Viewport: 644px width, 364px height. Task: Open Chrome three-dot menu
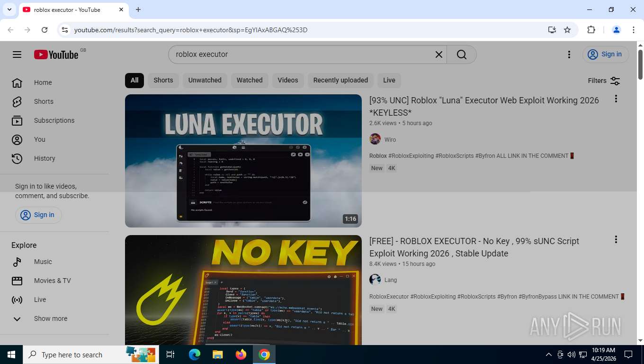pos(634,30)
